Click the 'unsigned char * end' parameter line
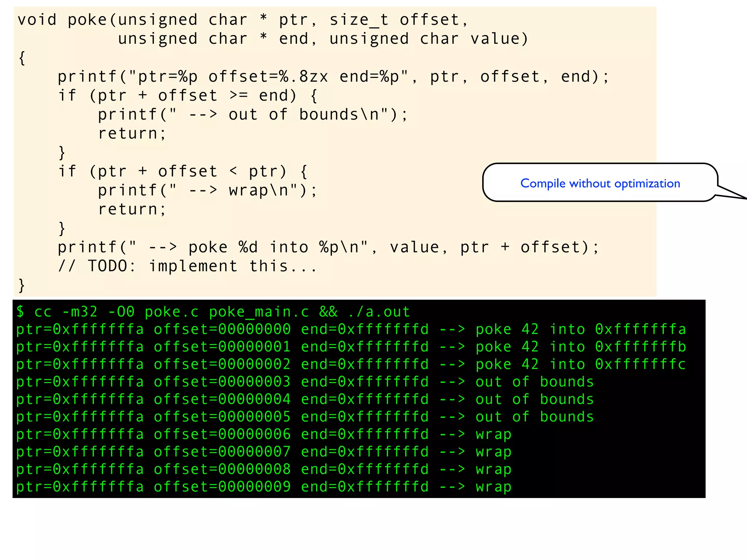 (323, 39)
